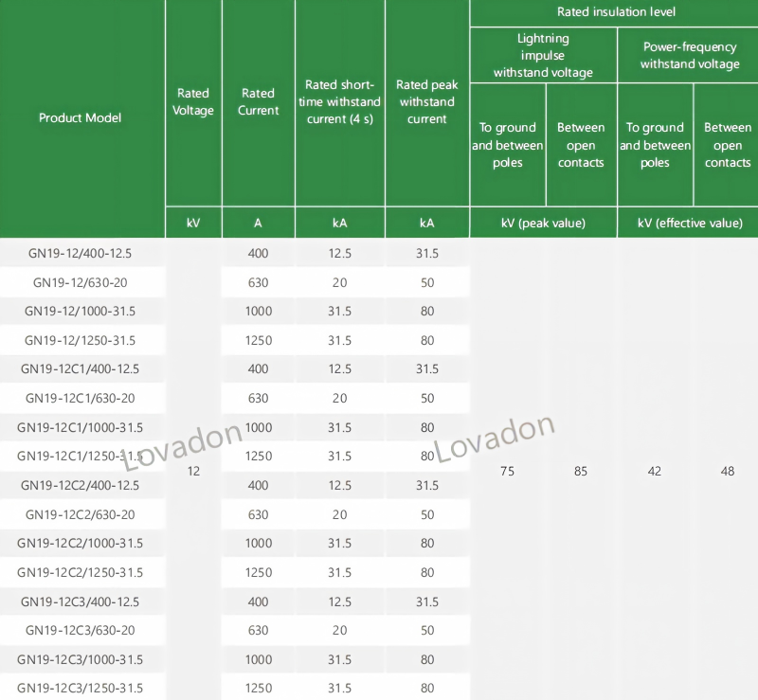Image resolution: width=758 pixels, height=700 pixels.
Task: Click model "GN19-12C2/1000-31.5"
Action: [x=80, y=543]
